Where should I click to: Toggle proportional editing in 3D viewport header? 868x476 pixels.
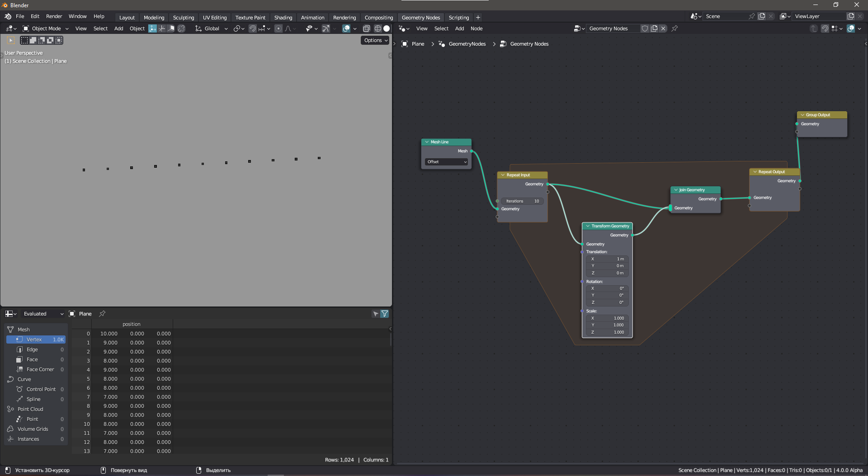pyautogui.click(x=278, y=28)
